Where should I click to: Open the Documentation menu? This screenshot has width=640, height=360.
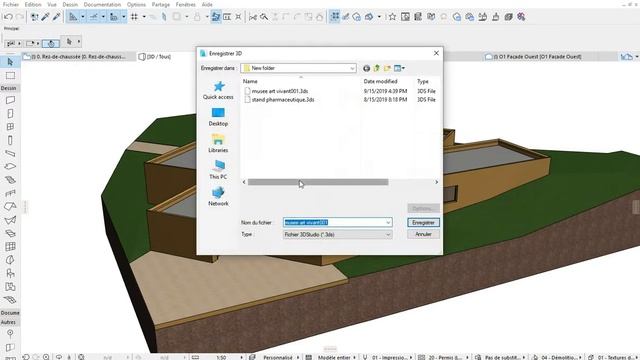coord(102,4)
